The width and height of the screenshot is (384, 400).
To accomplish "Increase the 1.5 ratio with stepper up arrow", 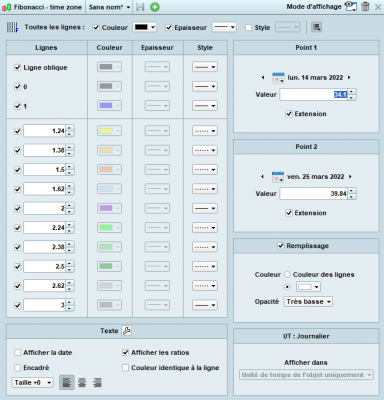I will 69,167.
